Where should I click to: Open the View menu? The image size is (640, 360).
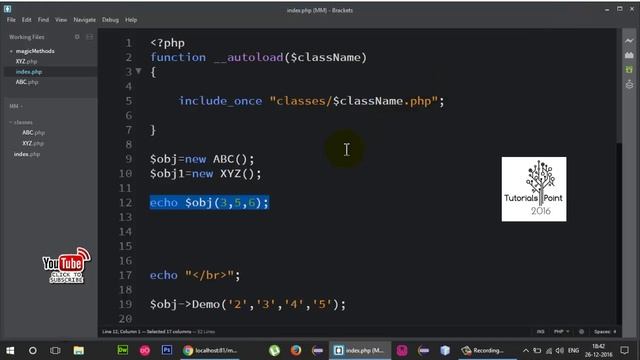61,20
